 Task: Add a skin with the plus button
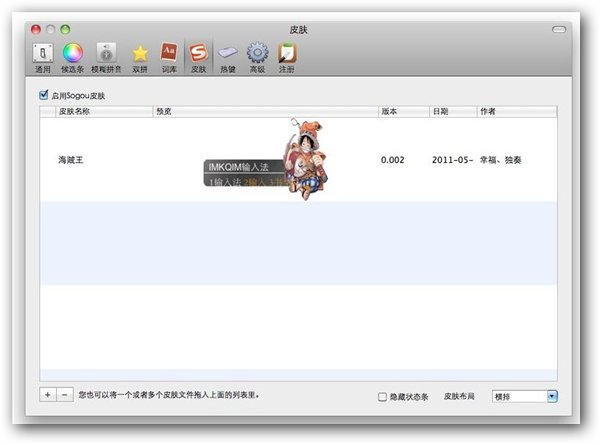point(48,395)
